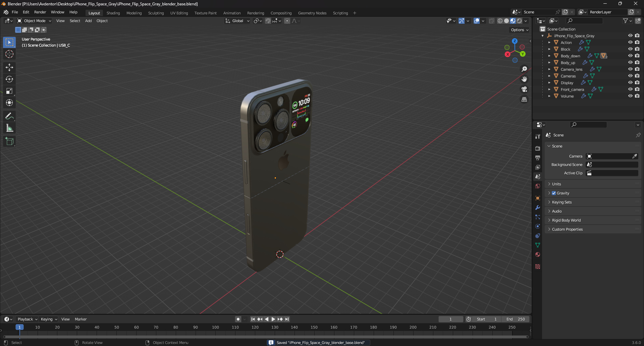Hide the Body_down object in outliner
Screen dimensions: 644x346
[630, 56]
